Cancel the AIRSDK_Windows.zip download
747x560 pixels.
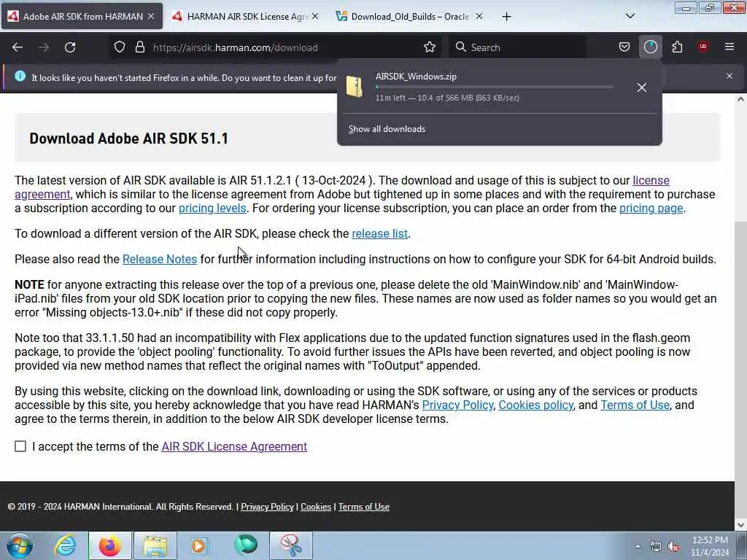(x=642, y=87)
